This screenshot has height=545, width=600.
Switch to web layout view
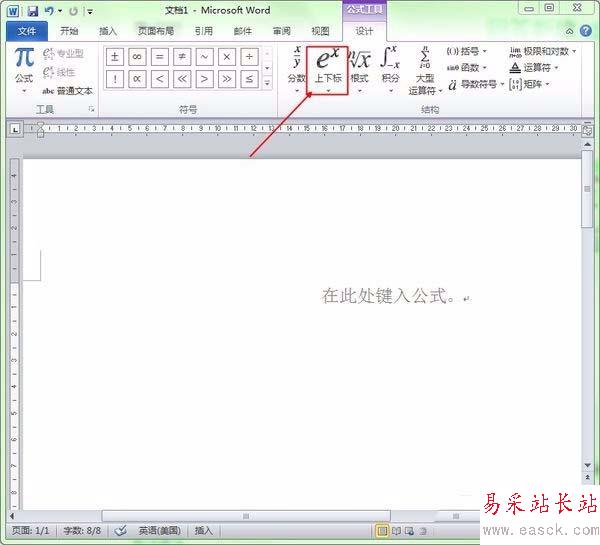tap(409, 531)
